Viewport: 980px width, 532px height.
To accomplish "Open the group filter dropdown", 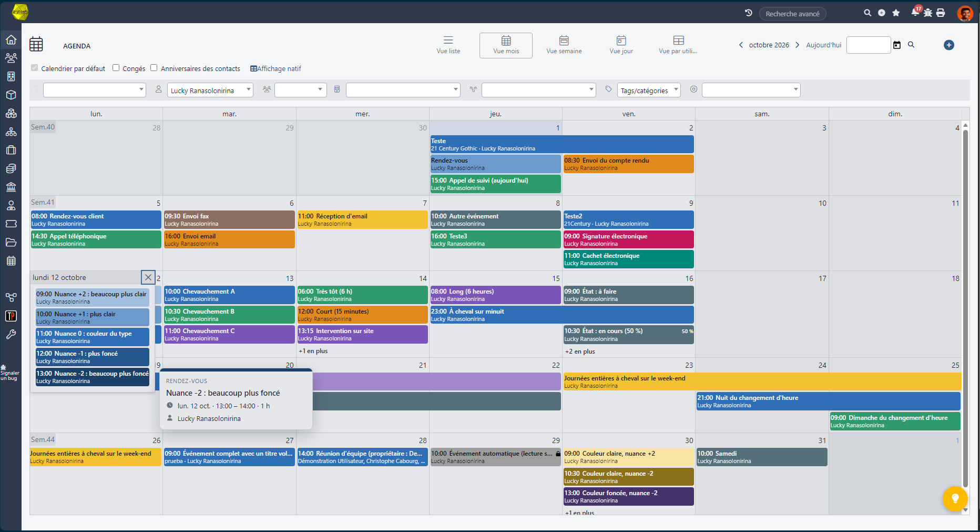I will tap(300, 90).
